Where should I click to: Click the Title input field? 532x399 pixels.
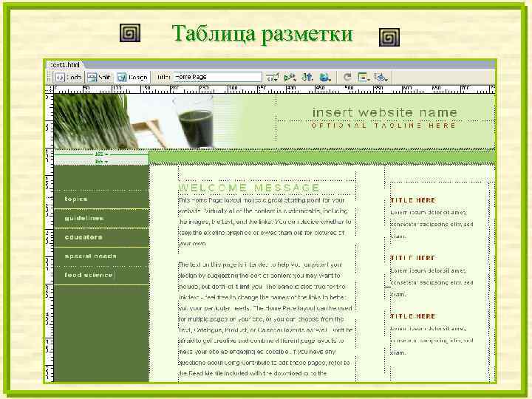coord(217,77)
